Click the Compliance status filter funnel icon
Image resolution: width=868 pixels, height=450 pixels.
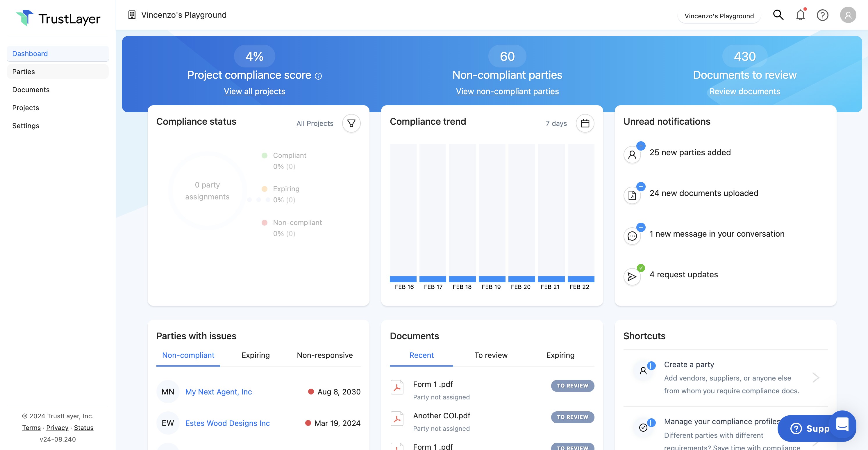coord(351,123)
